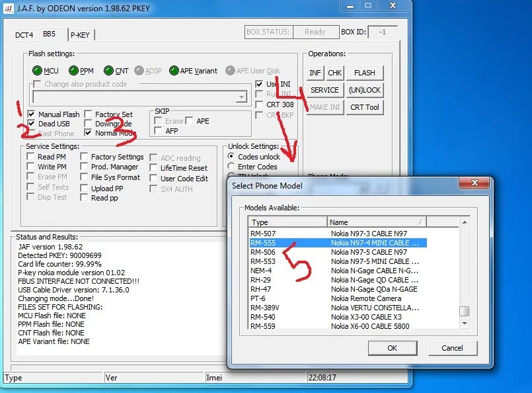Check the LifeTime Reset checkbox

pyautogui.click(x=153, y=168)
